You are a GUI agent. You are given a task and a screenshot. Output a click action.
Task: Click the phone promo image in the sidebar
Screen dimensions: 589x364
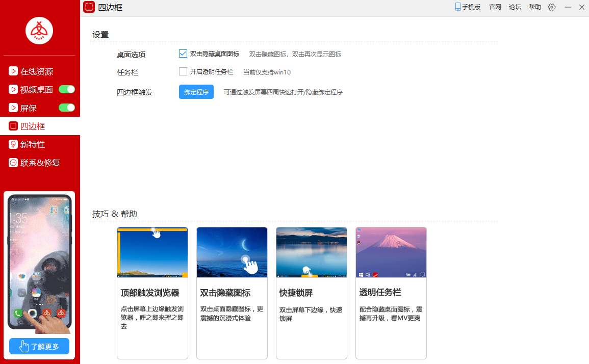(x=39, y=264)
